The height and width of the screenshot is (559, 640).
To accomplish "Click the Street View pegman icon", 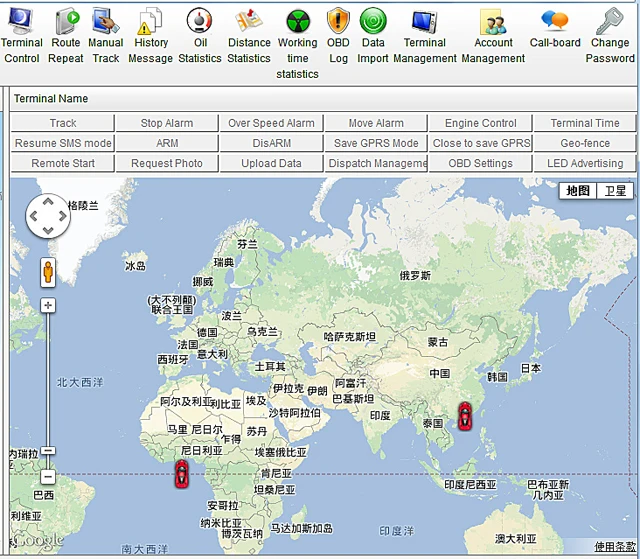I will click(x=47, y=271).
